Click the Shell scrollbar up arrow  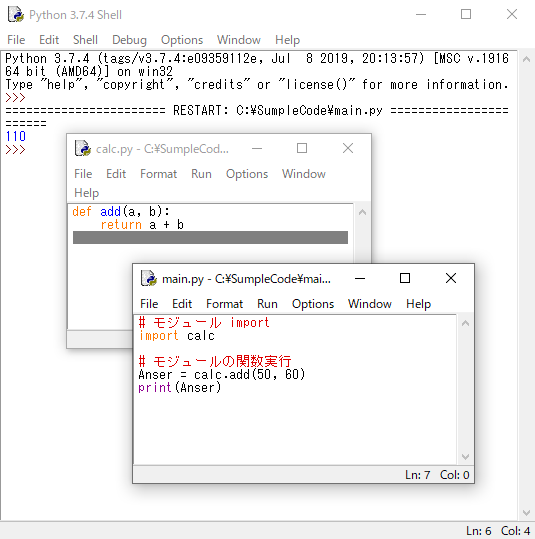pyautogui.click(x=526, y=59)
